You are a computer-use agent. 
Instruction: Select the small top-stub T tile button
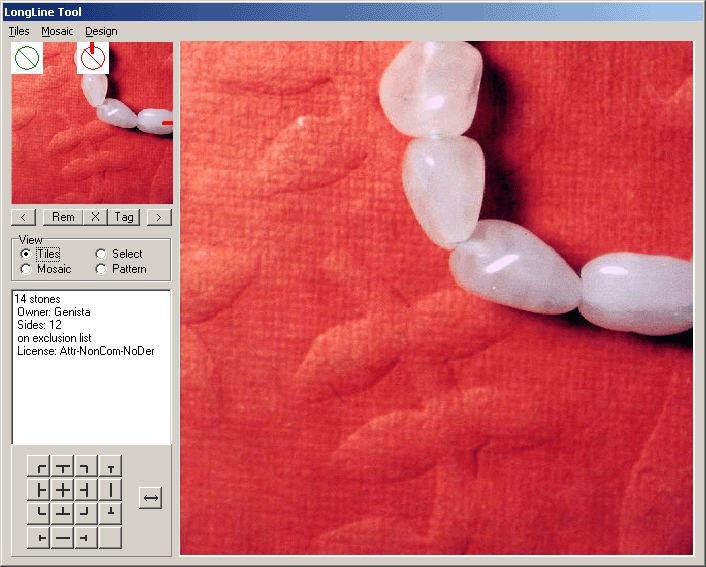click(x=110, y=466)
